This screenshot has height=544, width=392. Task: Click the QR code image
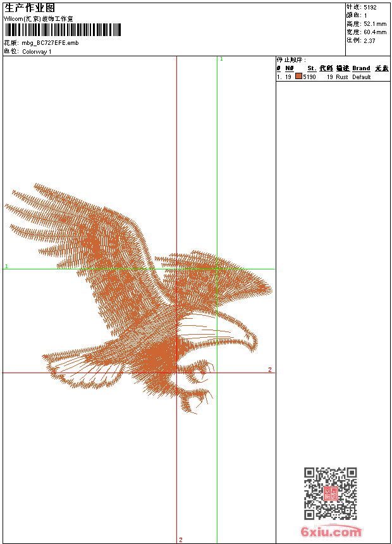click(x=331, y=493)
